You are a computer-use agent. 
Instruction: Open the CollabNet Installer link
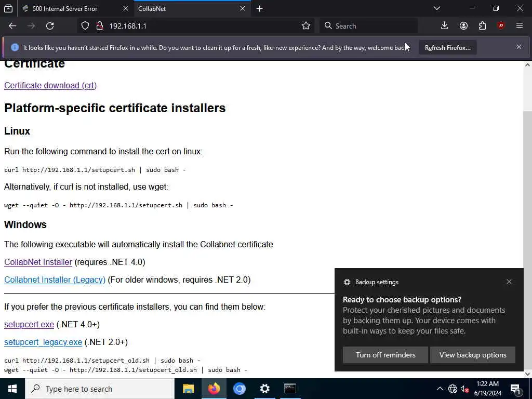pos(38,262)
